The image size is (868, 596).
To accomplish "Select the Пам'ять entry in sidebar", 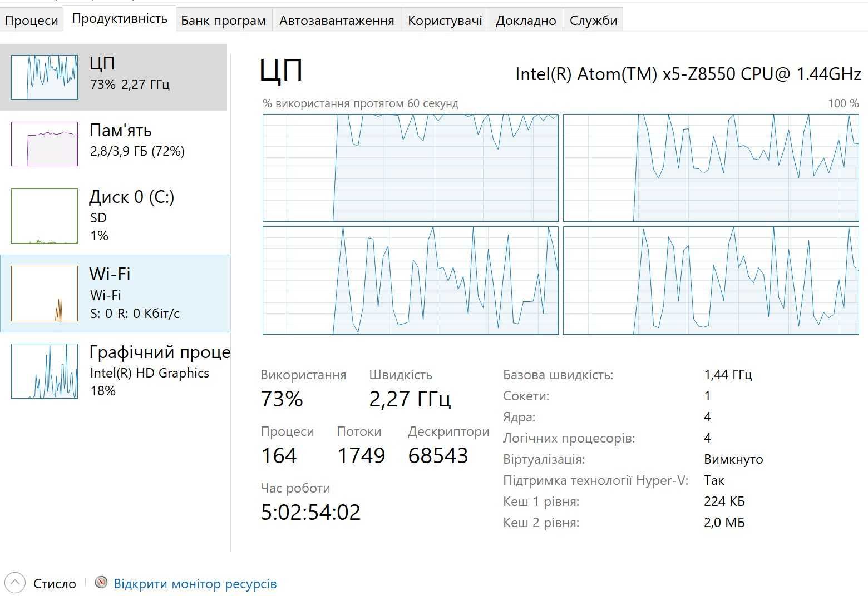I will [114, 144].
